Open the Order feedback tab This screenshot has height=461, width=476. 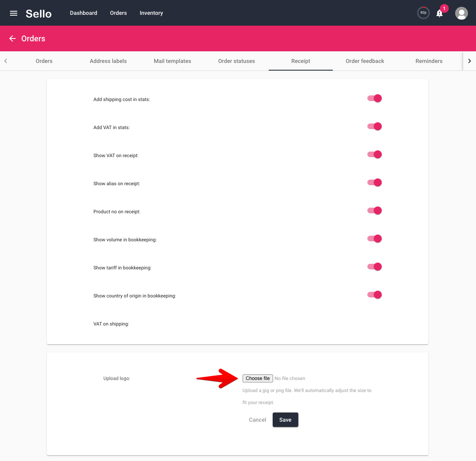tap(365, 61)
